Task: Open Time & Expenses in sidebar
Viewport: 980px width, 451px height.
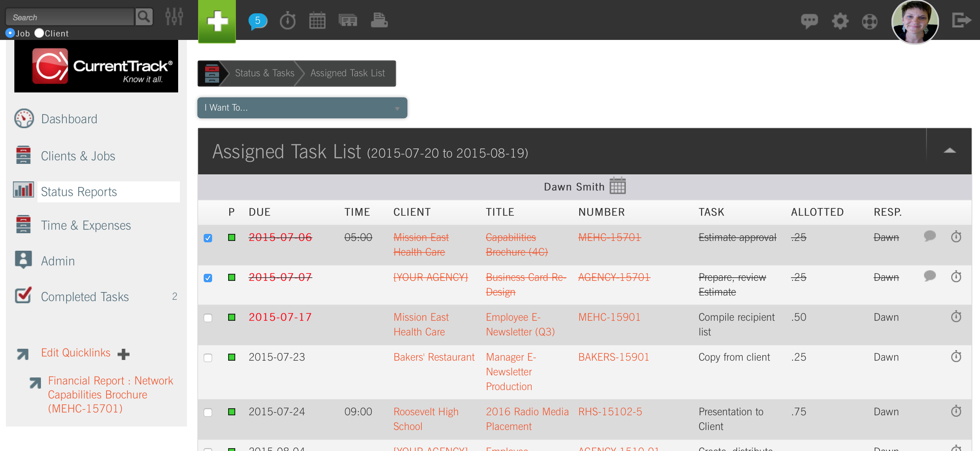Action: (x=86, y=225)
